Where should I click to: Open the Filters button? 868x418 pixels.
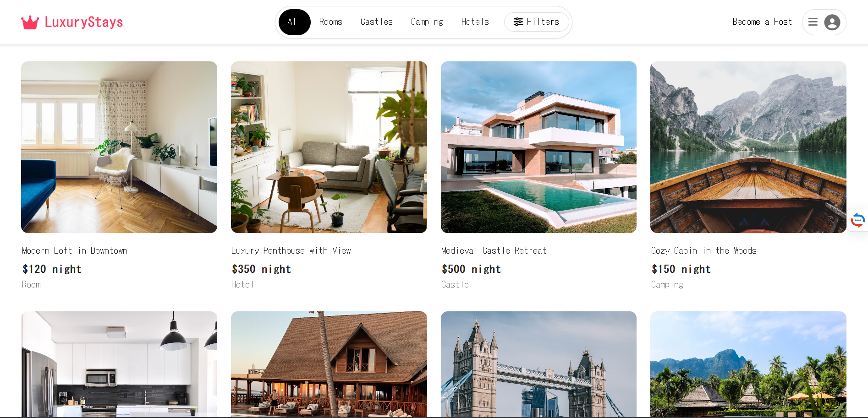click(537, 22)
